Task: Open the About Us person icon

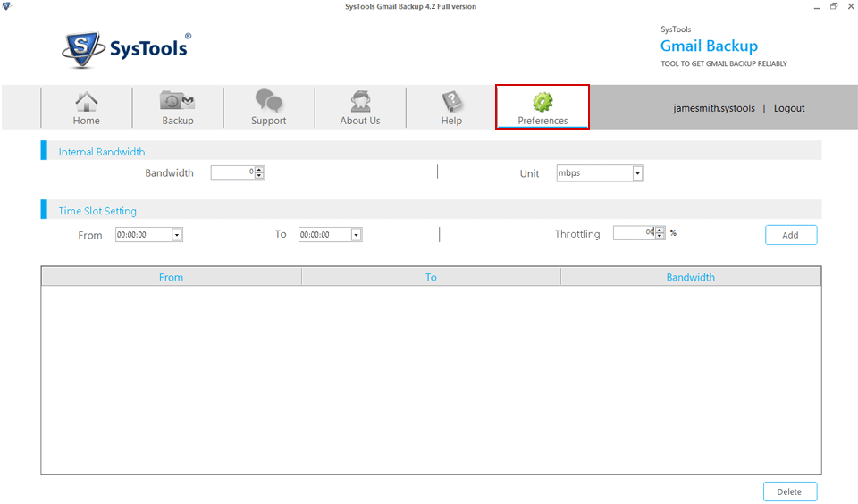Action: coord(360,101)
